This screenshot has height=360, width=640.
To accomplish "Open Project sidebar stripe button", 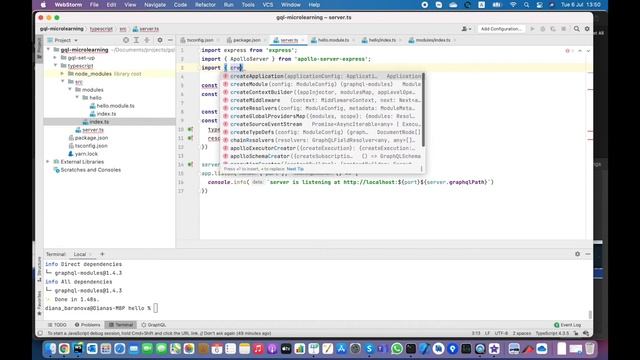I will point(39,48).
